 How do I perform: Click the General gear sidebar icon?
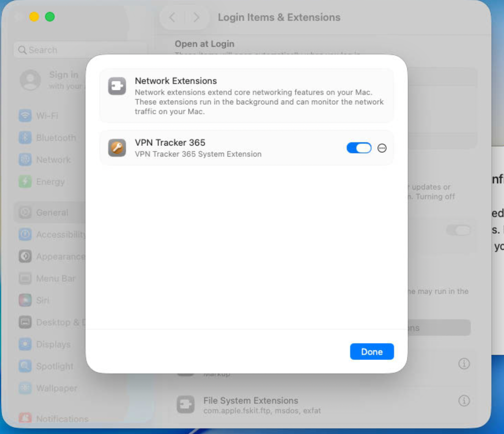pos(25,212)
